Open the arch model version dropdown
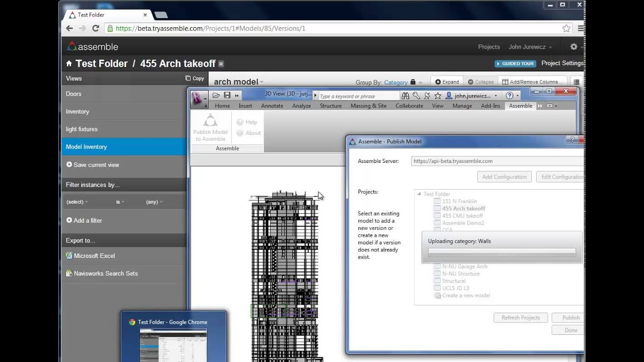 coord(238,82)
